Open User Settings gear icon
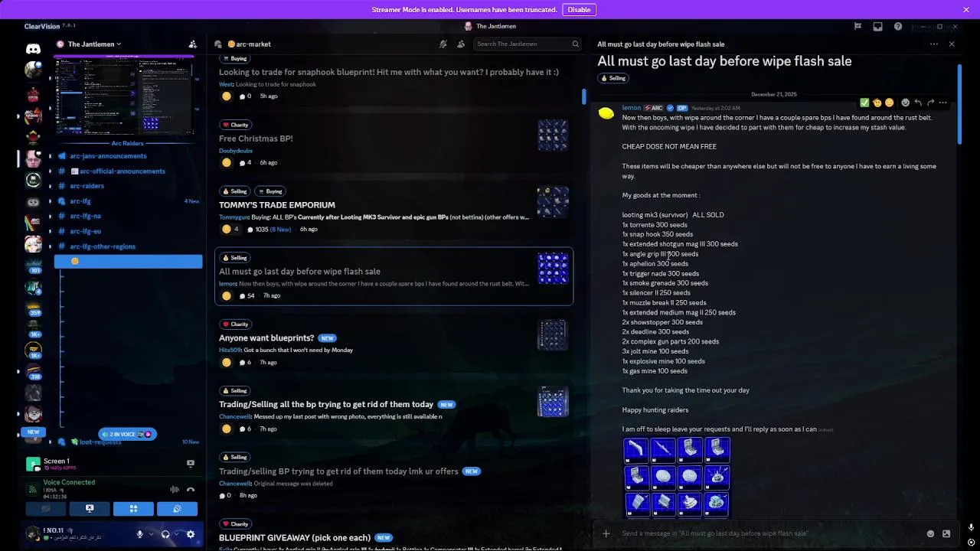The height and width of the screenshot is (551, 980). point(191,534)
